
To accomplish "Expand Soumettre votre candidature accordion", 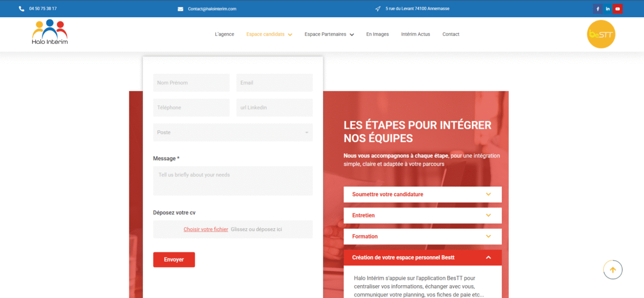I will pos(422,194).
